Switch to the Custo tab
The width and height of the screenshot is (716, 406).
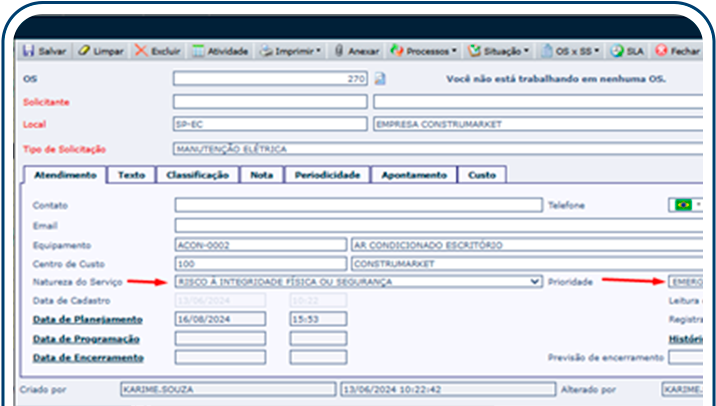click(x=482, y=175)
